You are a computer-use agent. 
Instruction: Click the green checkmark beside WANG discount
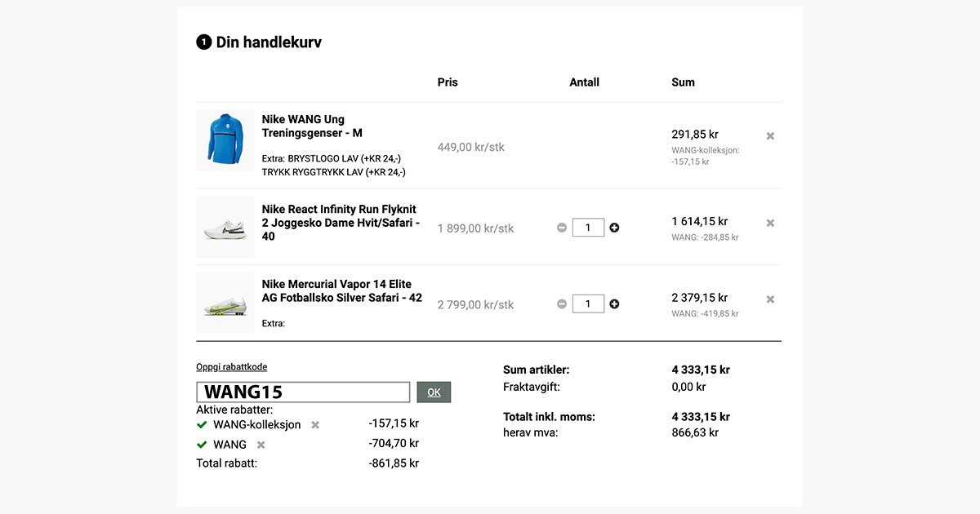tap(202, 445)
